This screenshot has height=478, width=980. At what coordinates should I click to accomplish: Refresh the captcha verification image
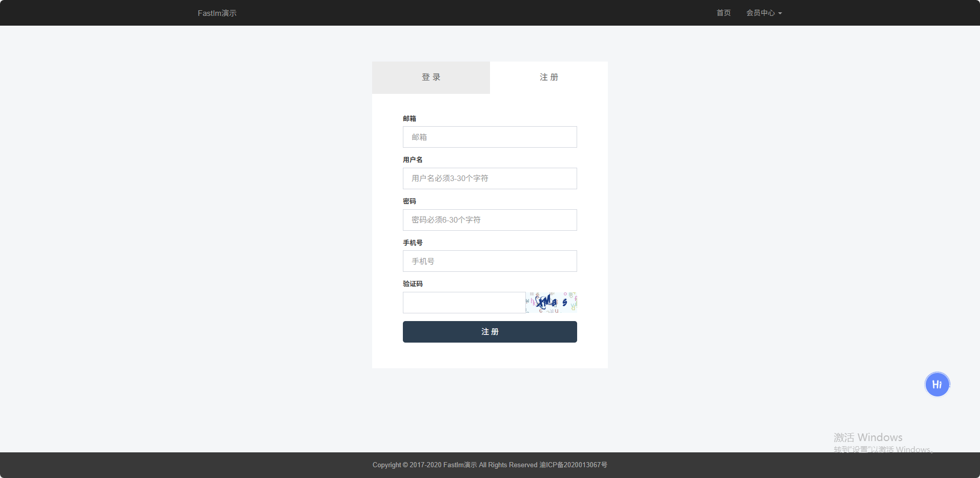click(x=551, y=303)
